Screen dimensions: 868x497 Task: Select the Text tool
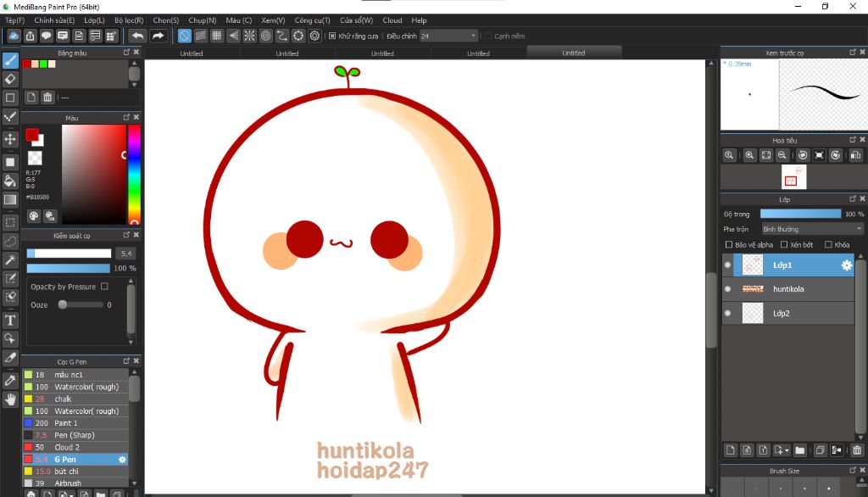click(10, 321)
